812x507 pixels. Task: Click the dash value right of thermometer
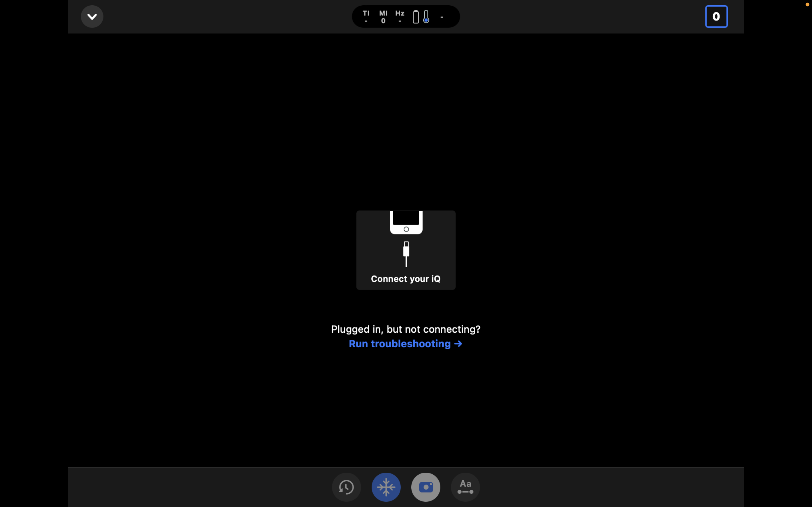click(442, 17)
